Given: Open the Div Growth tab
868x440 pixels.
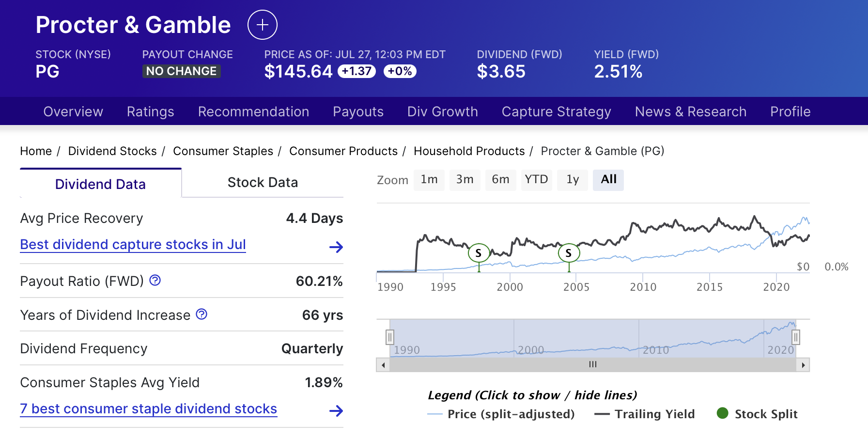Looking at the screenshot, I should point(443,111).
